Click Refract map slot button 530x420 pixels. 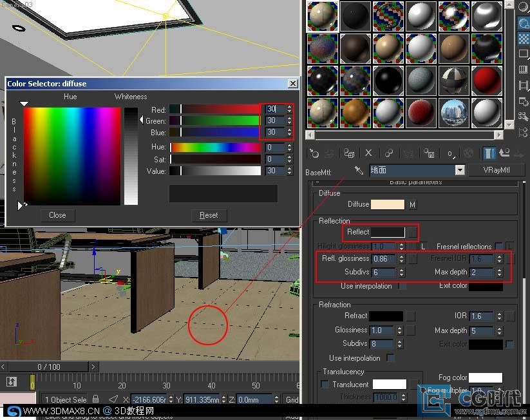pyautogui.click(x=410, y=316)
